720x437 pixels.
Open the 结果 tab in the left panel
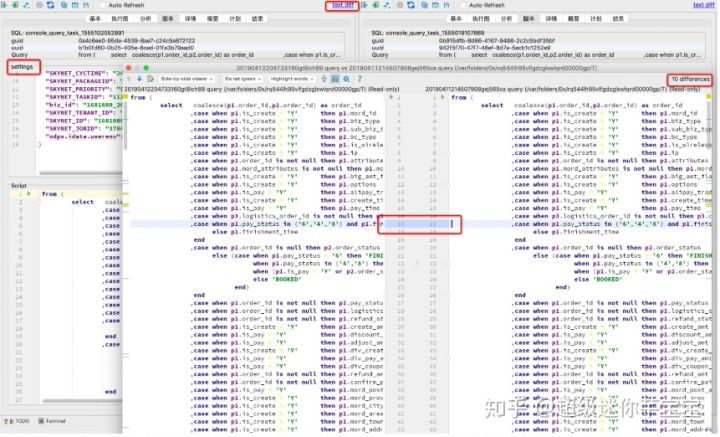tap(257, 19)
